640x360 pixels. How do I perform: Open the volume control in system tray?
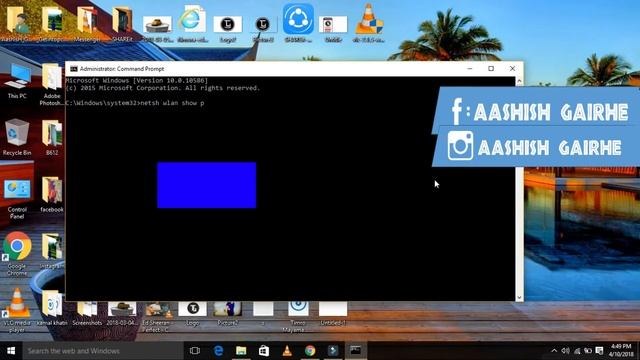565,351
